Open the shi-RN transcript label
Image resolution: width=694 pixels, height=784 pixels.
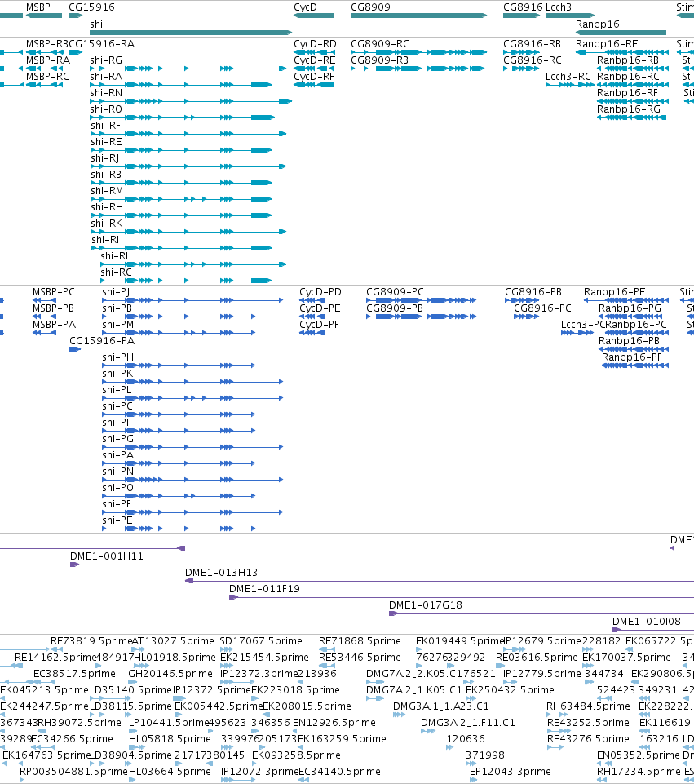click(106, 93)
